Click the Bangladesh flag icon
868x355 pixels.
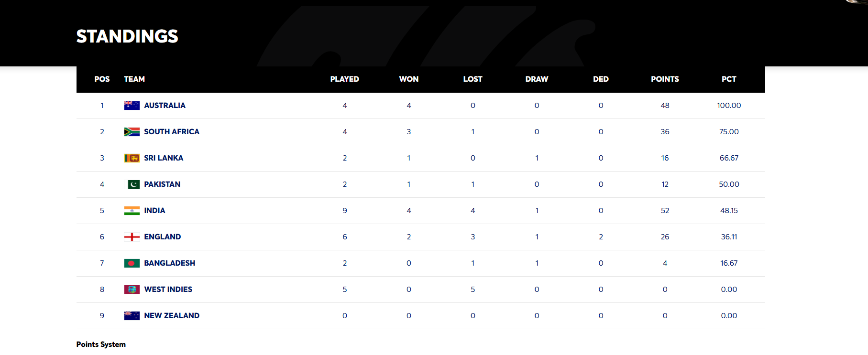[132, 263]
